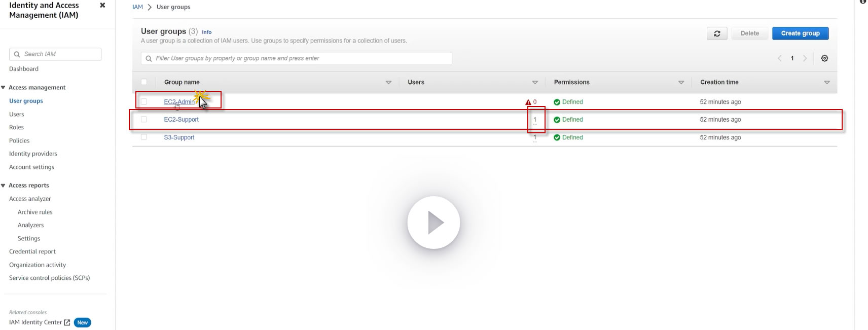Click the green Defined checkmark for S3-Support
The height and width of the screenshot is (330, 868).
(x=557, y=137)
